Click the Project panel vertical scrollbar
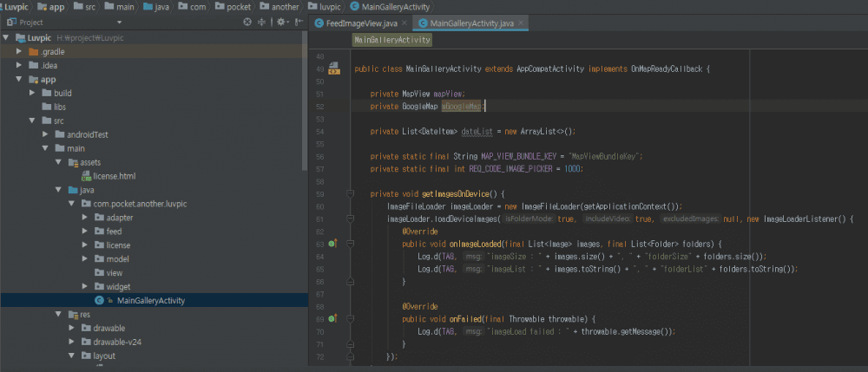868x372 pixels. pos(305,101)
